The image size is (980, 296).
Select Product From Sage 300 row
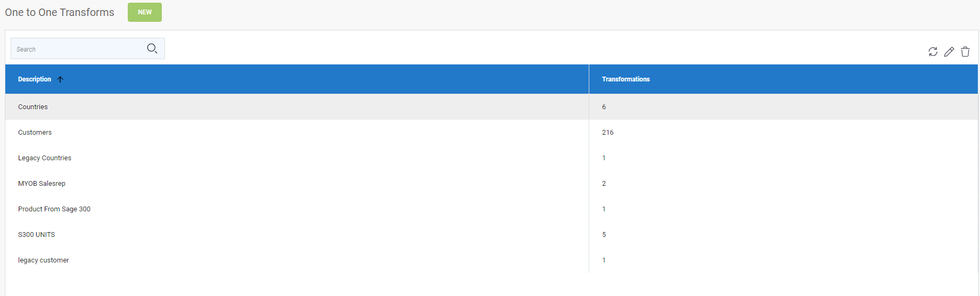click(x=54, y=209)
